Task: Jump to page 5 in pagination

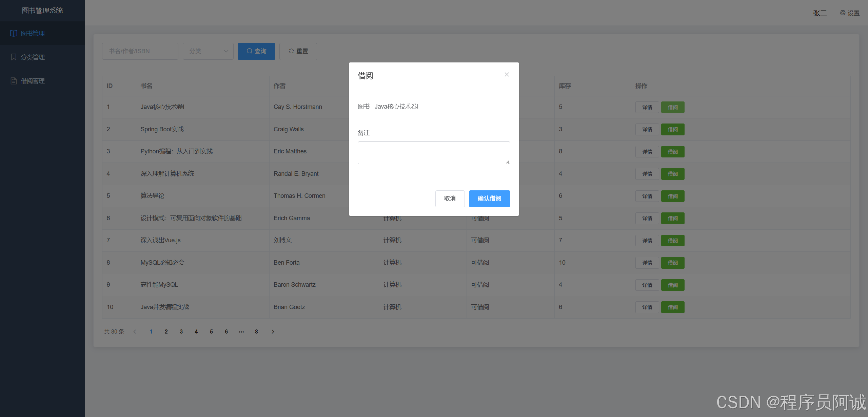Action: coord(211,332)
